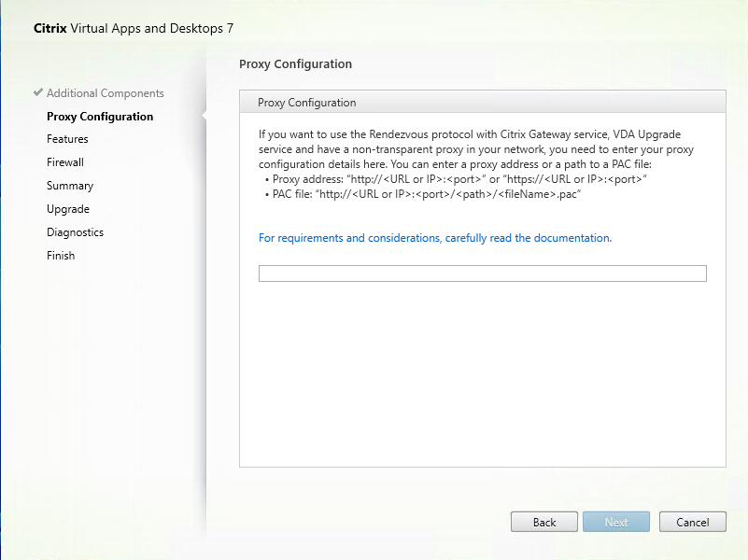Select Proxy Configuration in the sidebar
This screenshot has height=560, width=748.
[100, 117]
